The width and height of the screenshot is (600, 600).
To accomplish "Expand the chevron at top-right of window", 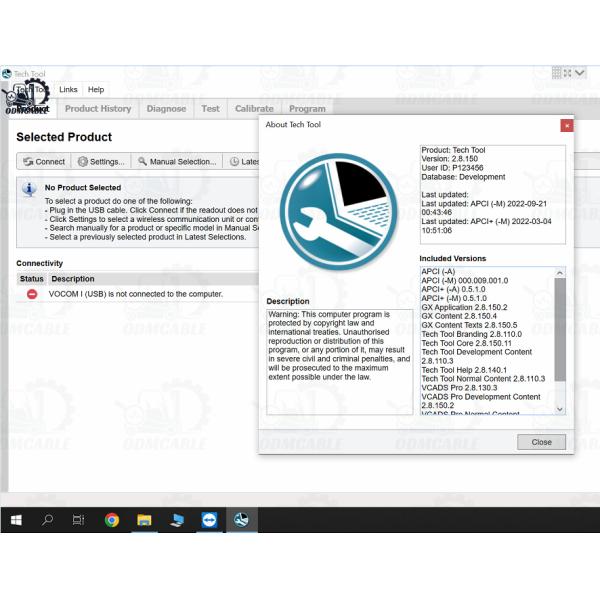I will [x=580, y=74].
